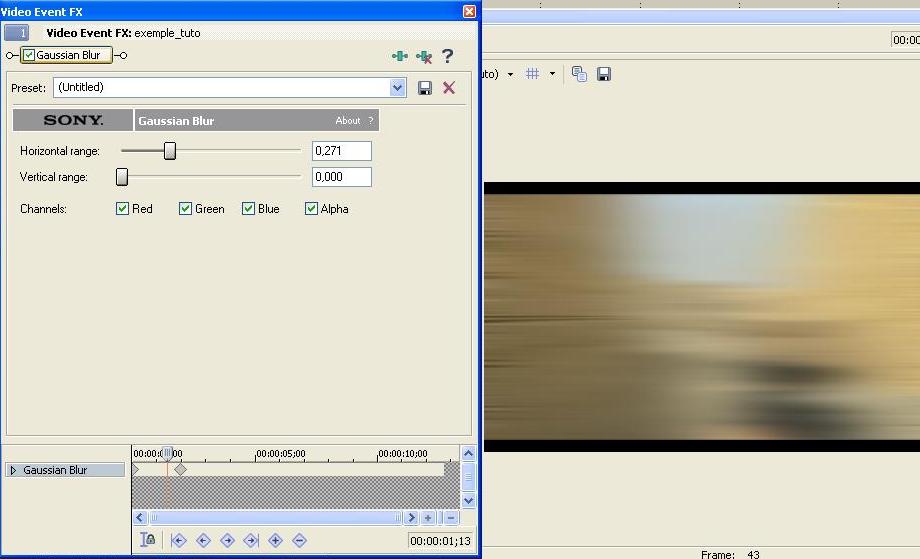The image size is (920, 559).
Task: Jump to the first keyframe
Action: 179,540
